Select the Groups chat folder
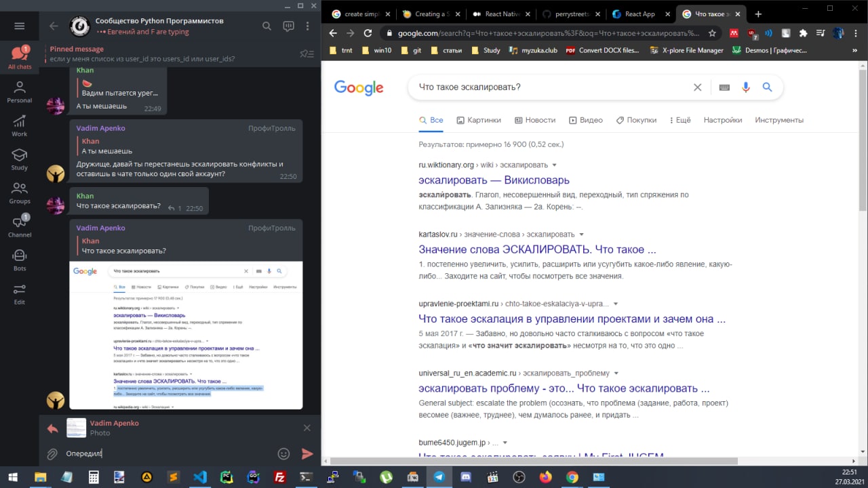868x488 pixels. [20, 193]
